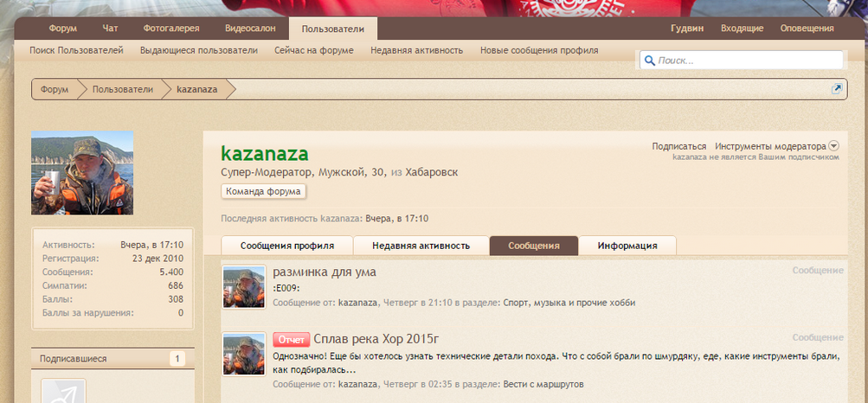Click the Четверг в 21:10 timestamp

[x=416, y=303]
